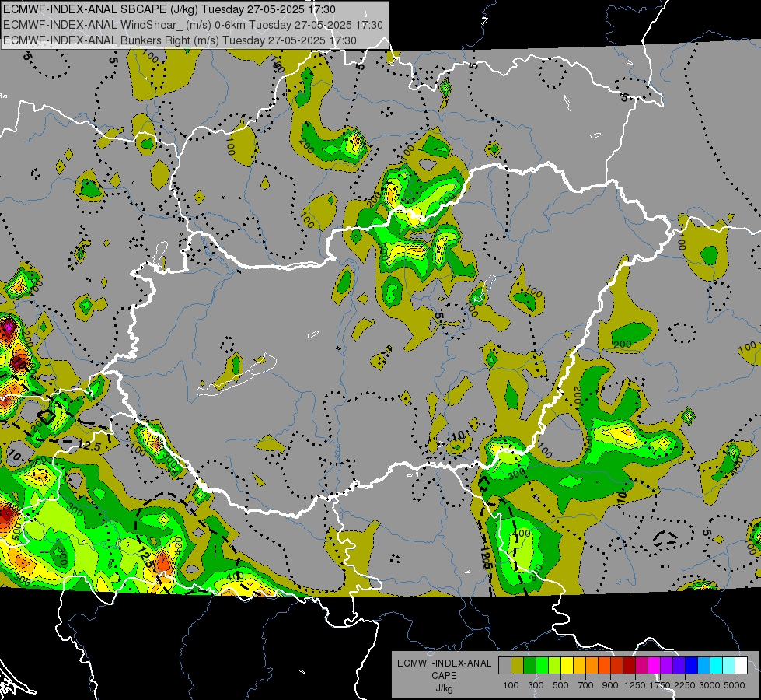Screen dimensions: 761x700
Task: Click the 3000 tick label under legend
Action: [710, 685]
